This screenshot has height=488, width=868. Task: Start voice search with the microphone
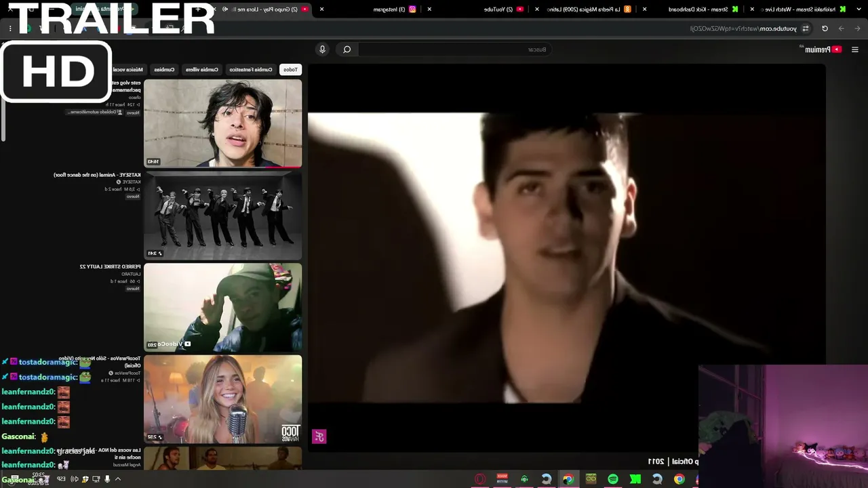(x=322, y=49)
